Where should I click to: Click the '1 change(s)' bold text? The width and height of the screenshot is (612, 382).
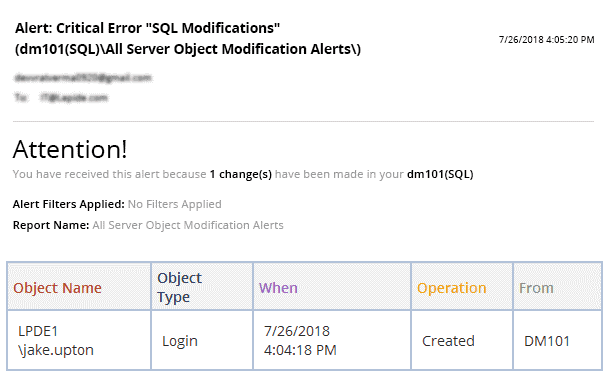(x=240, y=174)
